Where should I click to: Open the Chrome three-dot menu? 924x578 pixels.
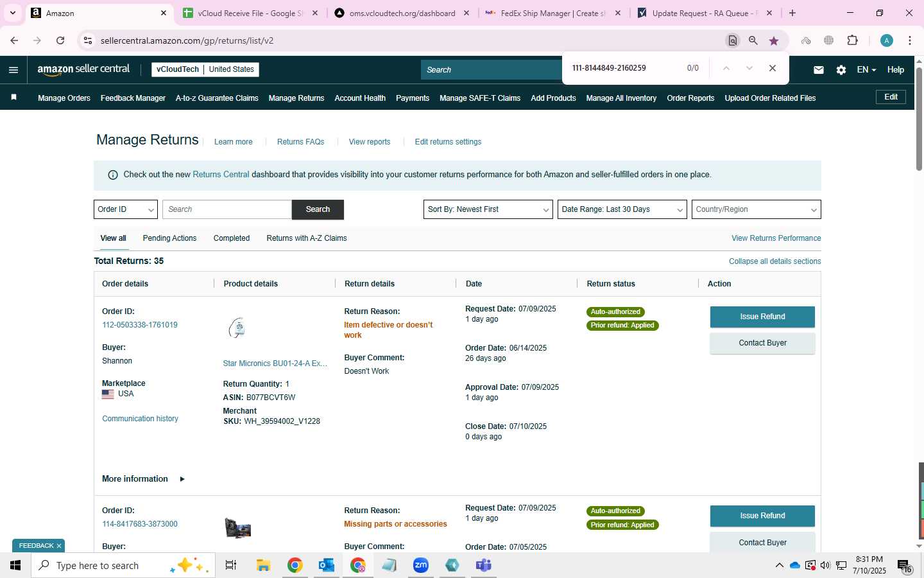coord(910,40)
